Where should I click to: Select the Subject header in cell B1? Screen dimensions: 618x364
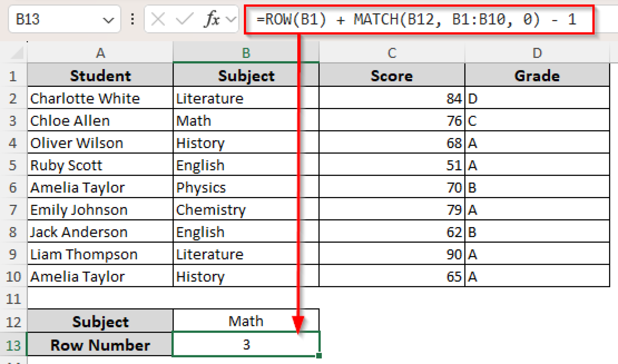[245, 76]
